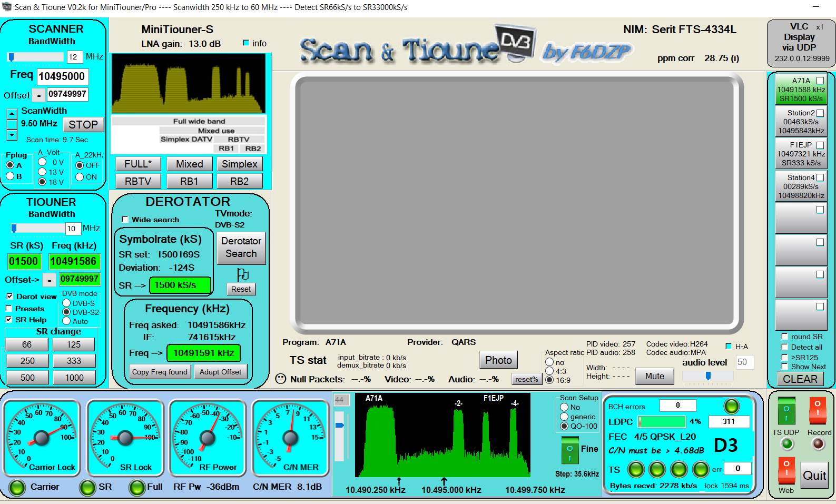Click the VLC Display via UDP panel
836x504 pixels.
pos(800,43)
